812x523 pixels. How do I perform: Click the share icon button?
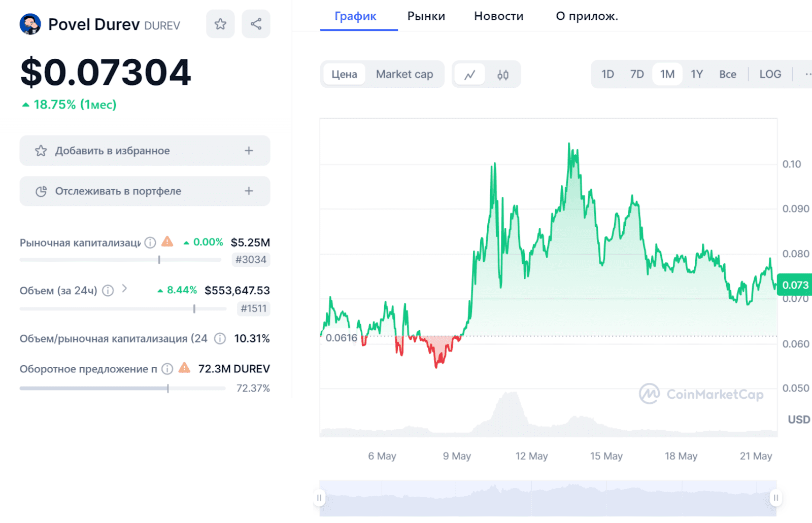coord(256,24)
